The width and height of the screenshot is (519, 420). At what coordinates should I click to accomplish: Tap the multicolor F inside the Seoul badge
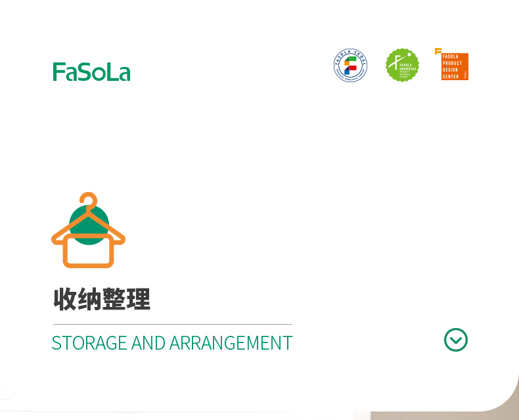point(350,65)
